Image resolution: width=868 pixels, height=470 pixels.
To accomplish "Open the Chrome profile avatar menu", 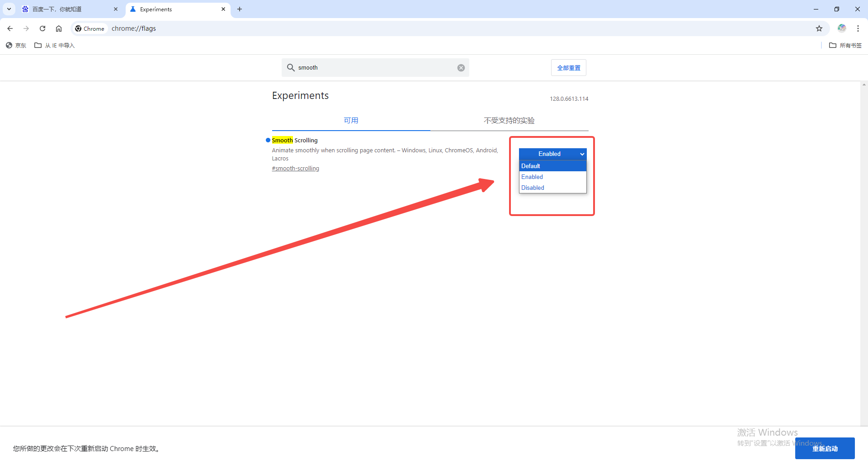I will click(842, 28).
